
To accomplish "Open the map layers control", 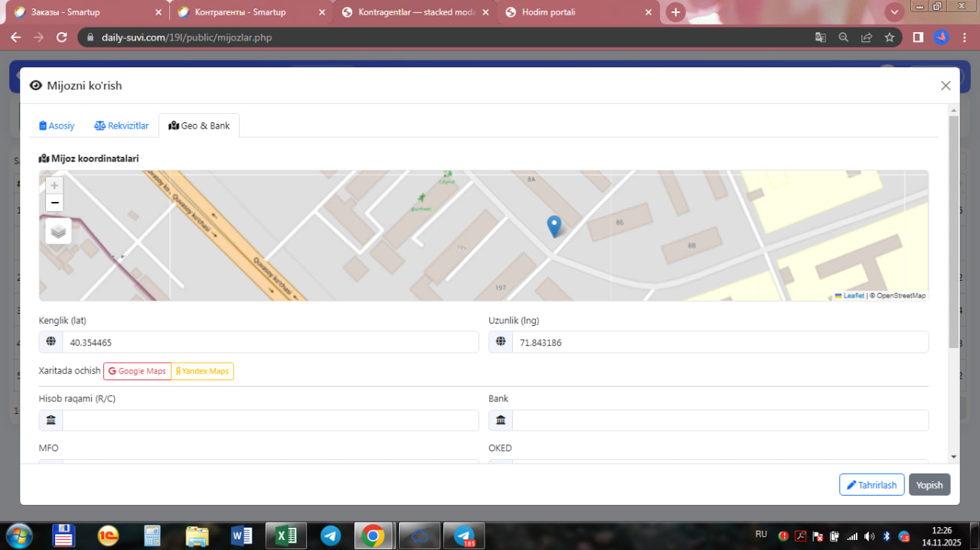I will [58, 231].
